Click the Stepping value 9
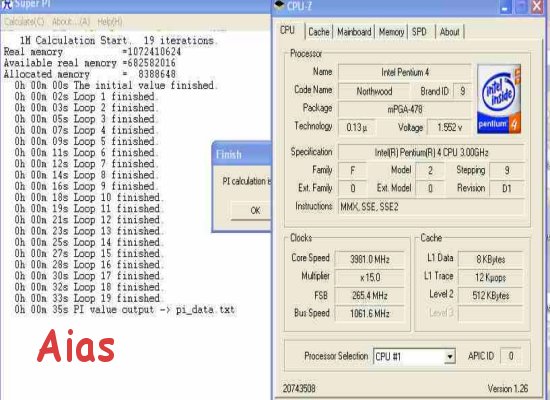The image size is (550, 400). coord(507,171)
